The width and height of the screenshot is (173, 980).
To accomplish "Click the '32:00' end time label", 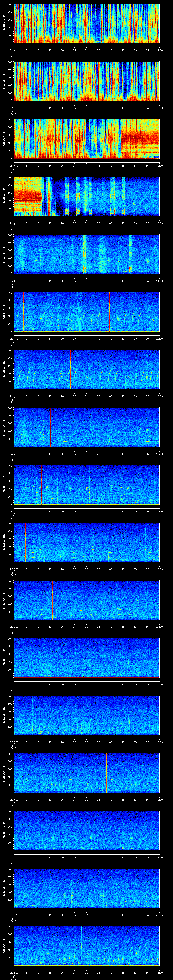I will (x=160, y=915).
